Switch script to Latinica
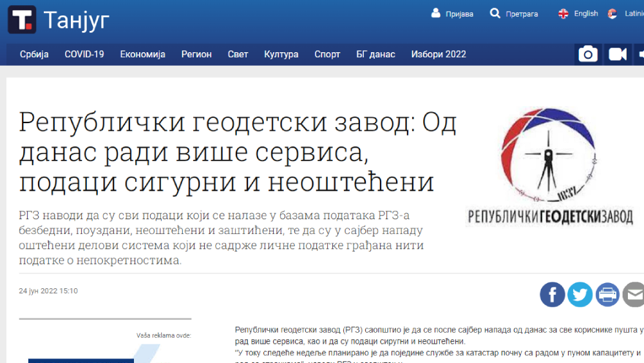 point(634,14)
